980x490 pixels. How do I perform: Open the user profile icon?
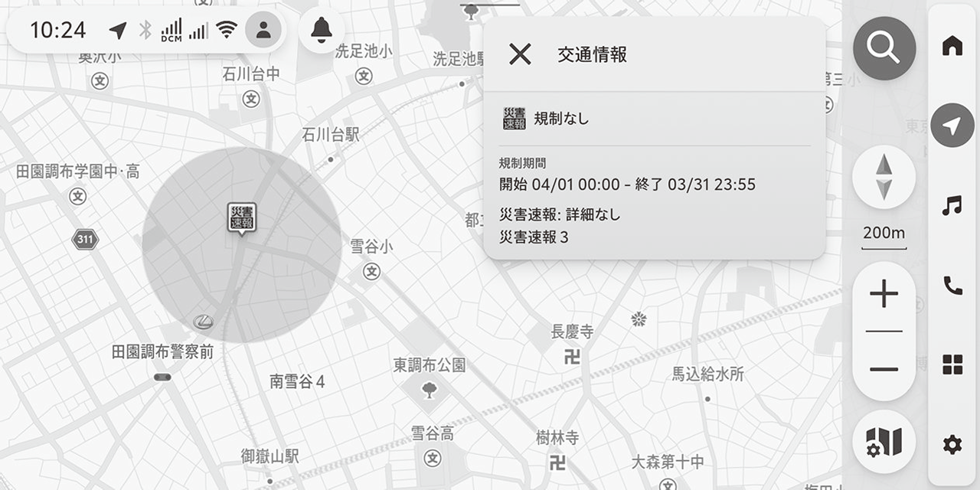(263, 30)
